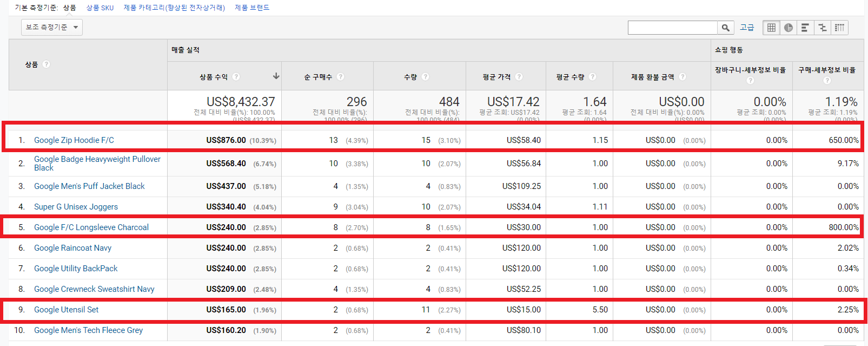
Task: Click the US$109.25 average price cell
Action: [521, 186]
